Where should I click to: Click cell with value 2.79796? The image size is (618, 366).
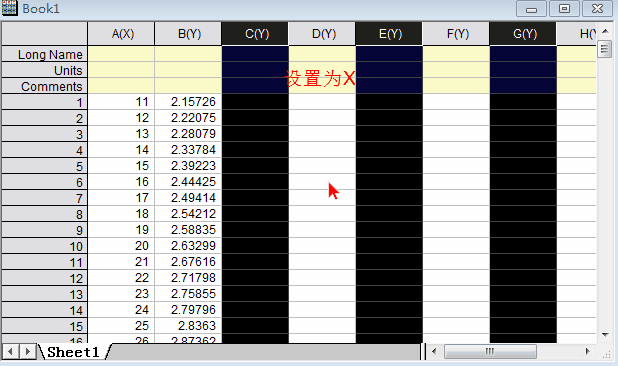coord(188,310)
